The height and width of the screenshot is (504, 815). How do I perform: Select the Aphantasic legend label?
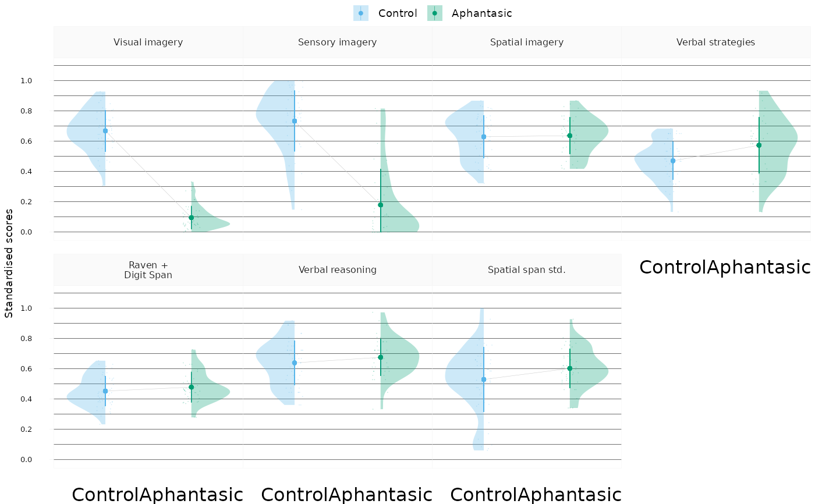coord(481,13)
